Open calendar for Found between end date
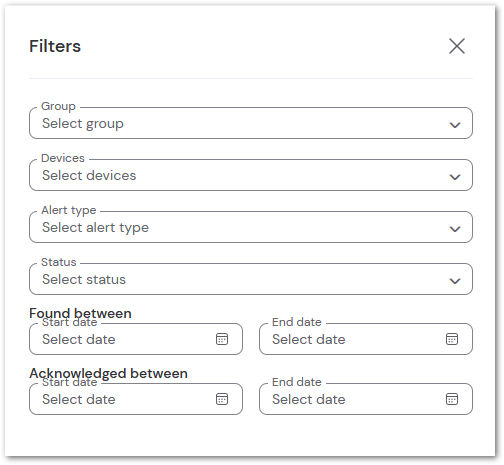The image size is (504, 465). pos(452,339)
